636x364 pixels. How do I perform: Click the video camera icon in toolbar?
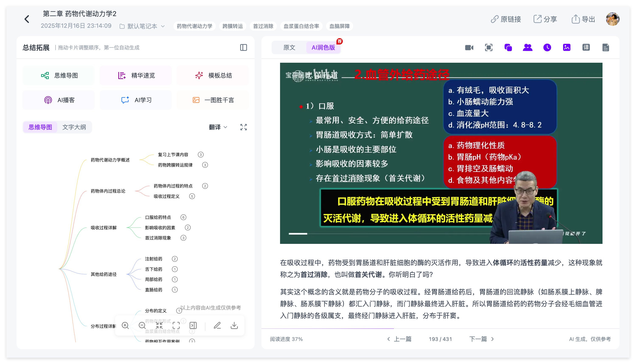coord(469,47)
